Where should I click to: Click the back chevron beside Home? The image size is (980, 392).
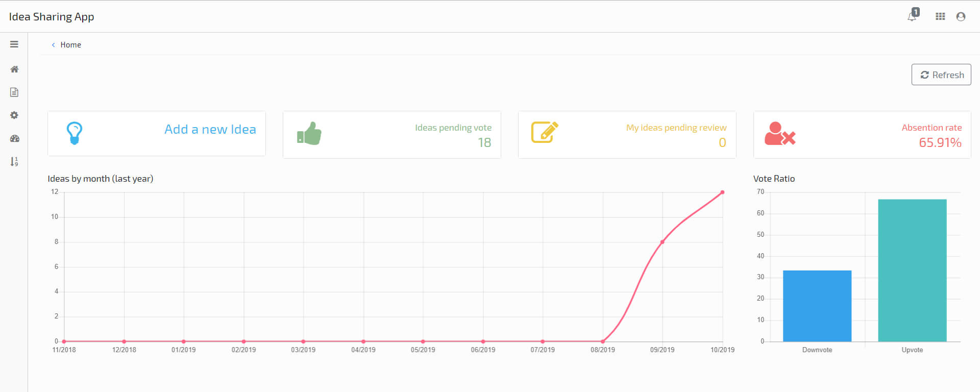(x=53, y=45)
